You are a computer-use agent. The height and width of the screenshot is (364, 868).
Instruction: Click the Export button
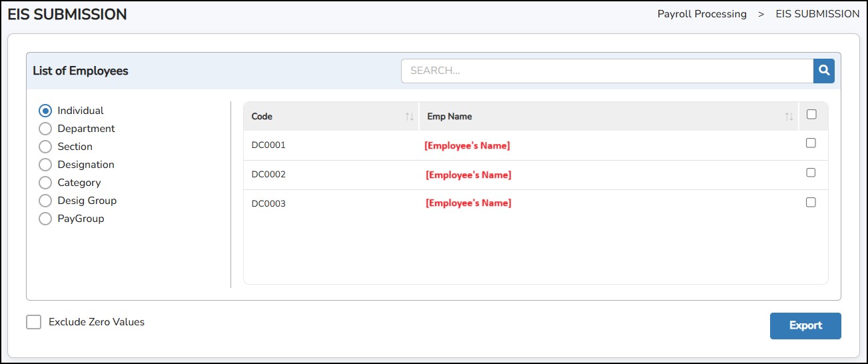[x=805, y=326]
